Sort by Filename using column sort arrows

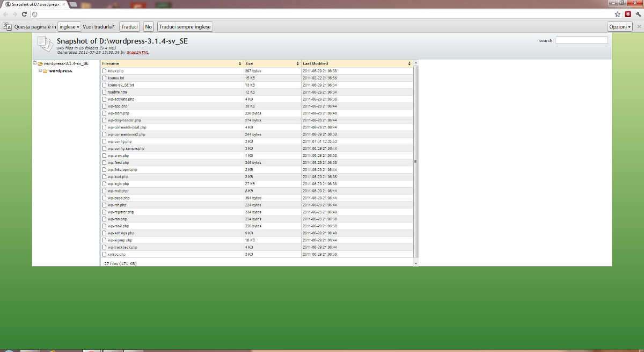point(240,63)
